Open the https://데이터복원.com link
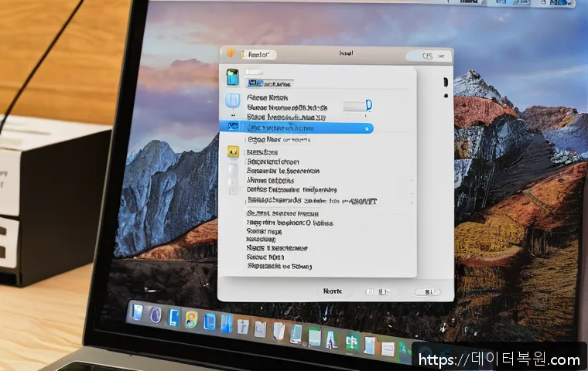The height and width of the screenshot is (371, 588). [x=499, y=359]
